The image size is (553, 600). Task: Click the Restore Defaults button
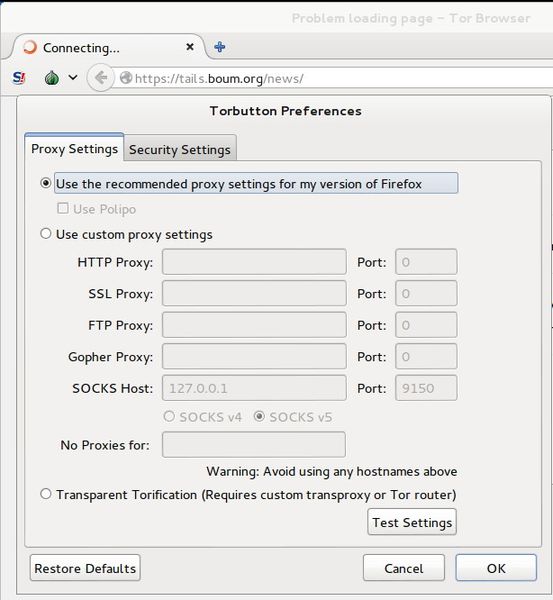[85, 568]
